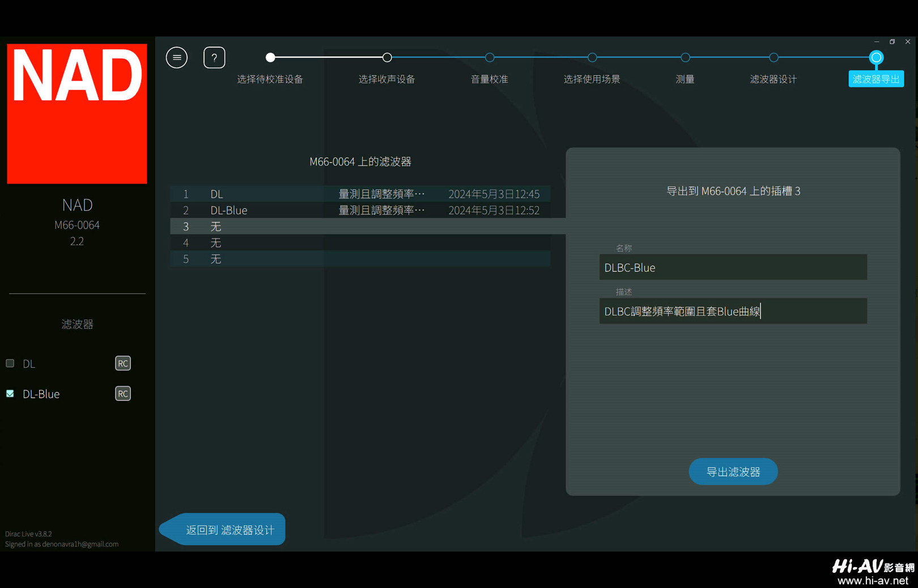
Task: Minimize the Dirac Live window
Action: point(877,42)
